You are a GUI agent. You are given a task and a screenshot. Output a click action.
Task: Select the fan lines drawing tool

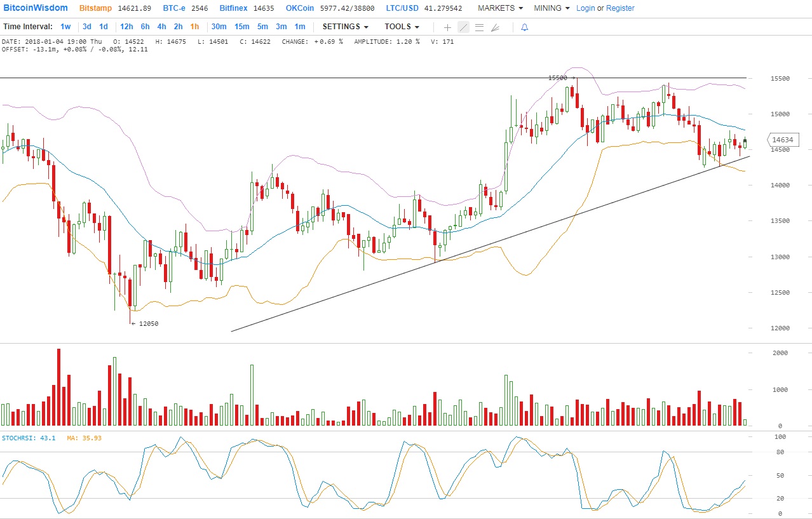point(496,27)
